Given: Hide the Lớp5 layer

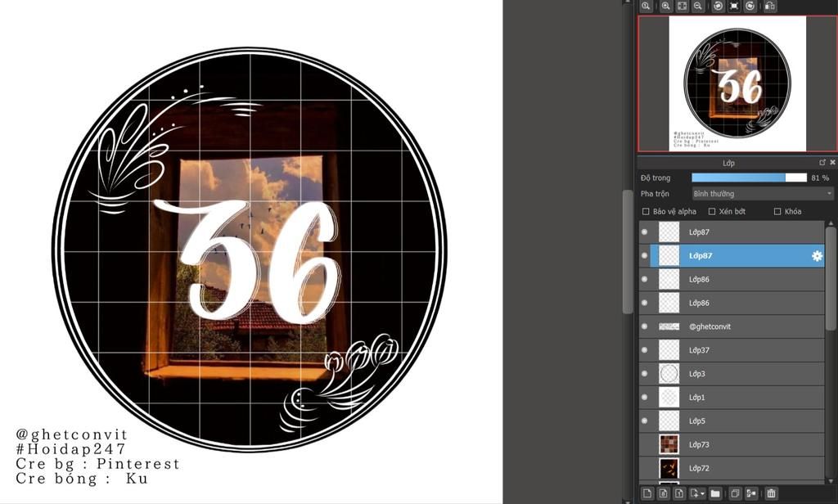Looking at the screenshot, I should pyautogui.click(x=645, y=421).
